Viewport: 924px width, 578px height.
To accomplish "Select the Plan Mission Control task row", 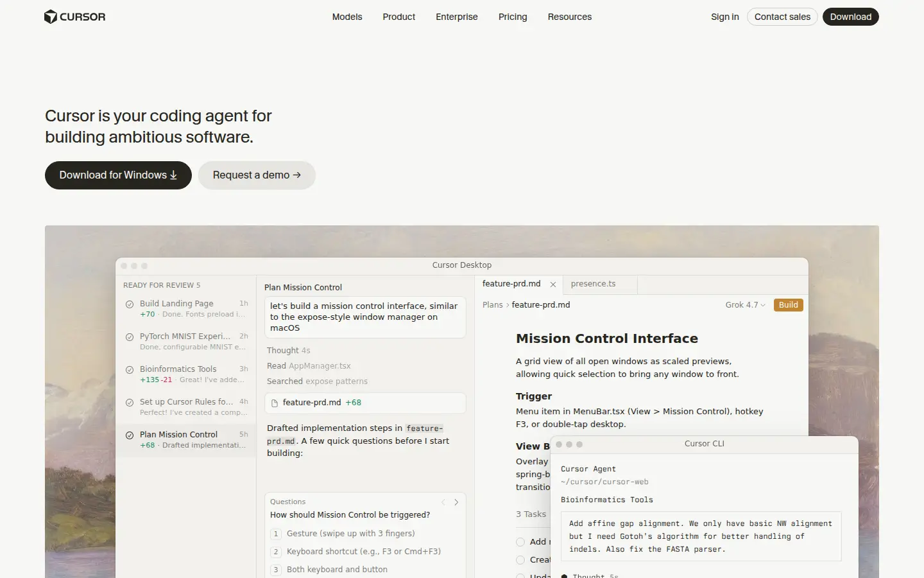I will coord(186,439).
